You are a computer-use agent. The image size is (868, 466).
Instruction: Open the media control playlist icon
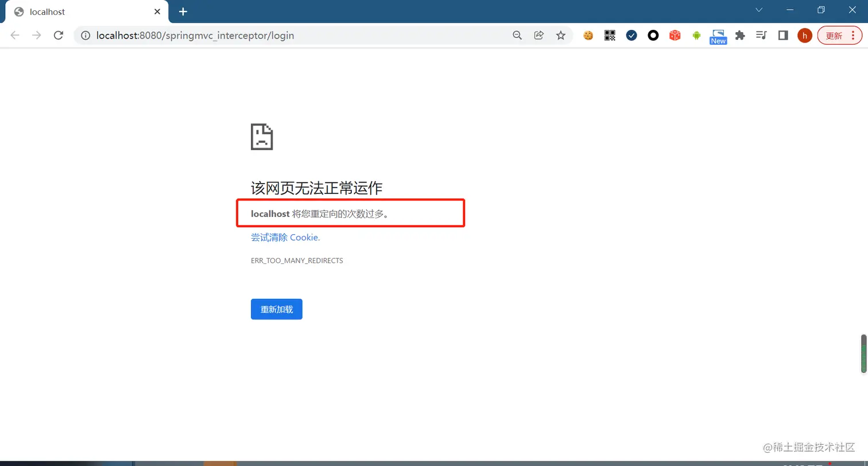762,36
